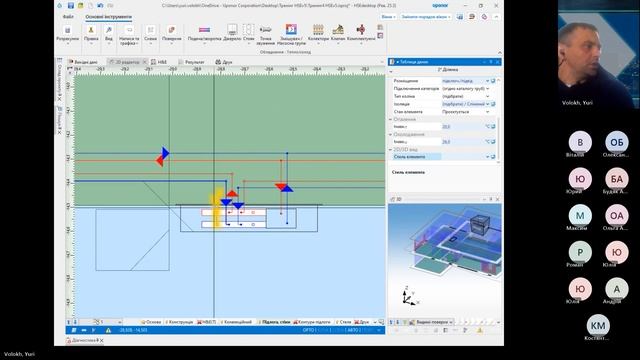Select the Основа layer tab
Image resolution: width=640 pixels, height=360 pixels.
tap(151, 322)
